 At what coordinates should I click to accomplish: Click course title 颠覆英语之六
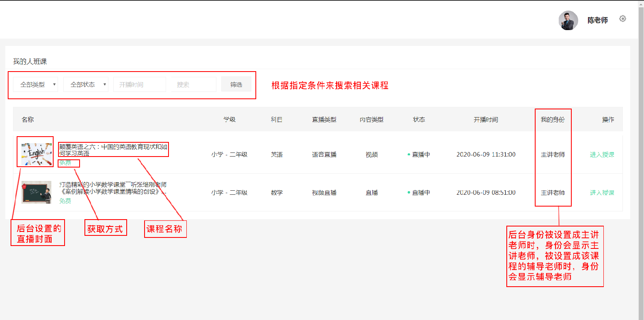113,150
